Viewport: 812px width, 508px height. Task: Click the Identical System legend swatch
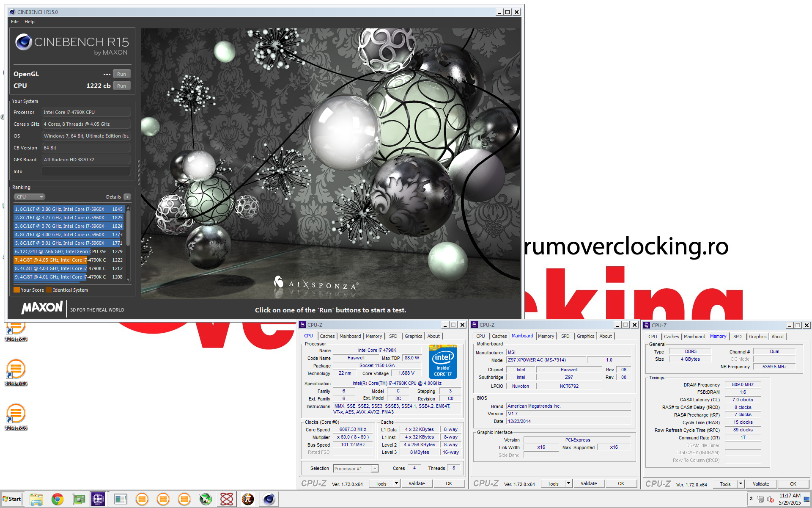(49, 290)
